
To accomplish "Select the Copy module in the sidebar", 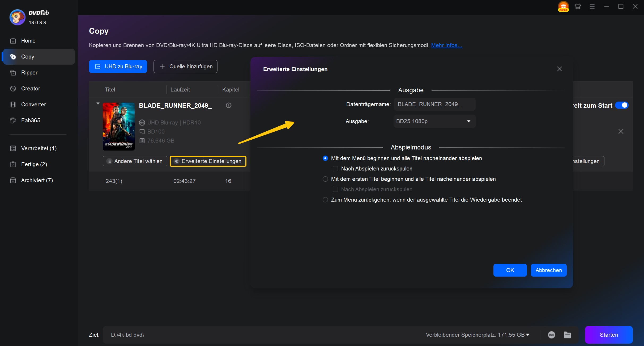I will click(x=39, y=57).
